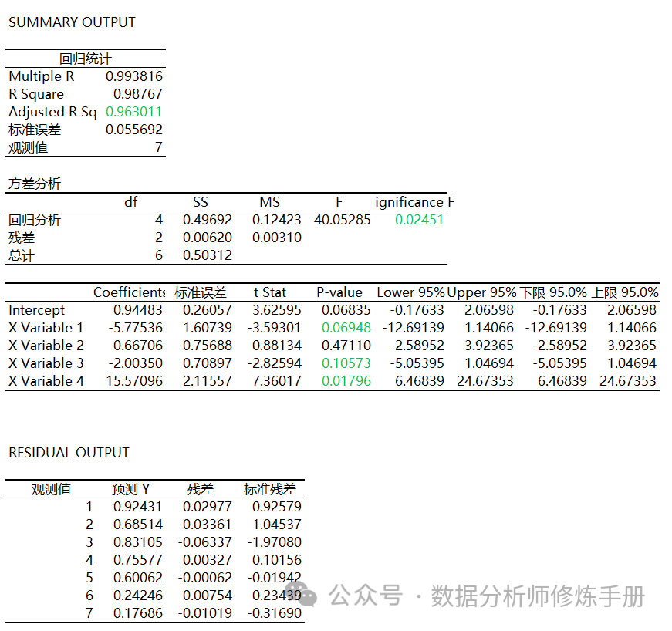Click predicted Y value 0.17686

click(138, 613)
